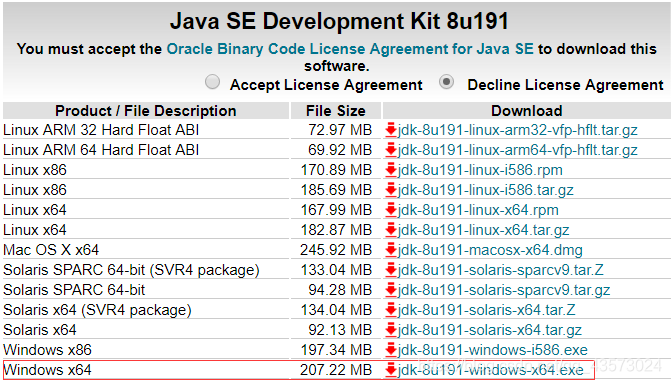Screen dimensions: 671x384
Task: Click download arrow icon for windows-i586.exe
Action: pyautogui.click(x=391, y=350)
